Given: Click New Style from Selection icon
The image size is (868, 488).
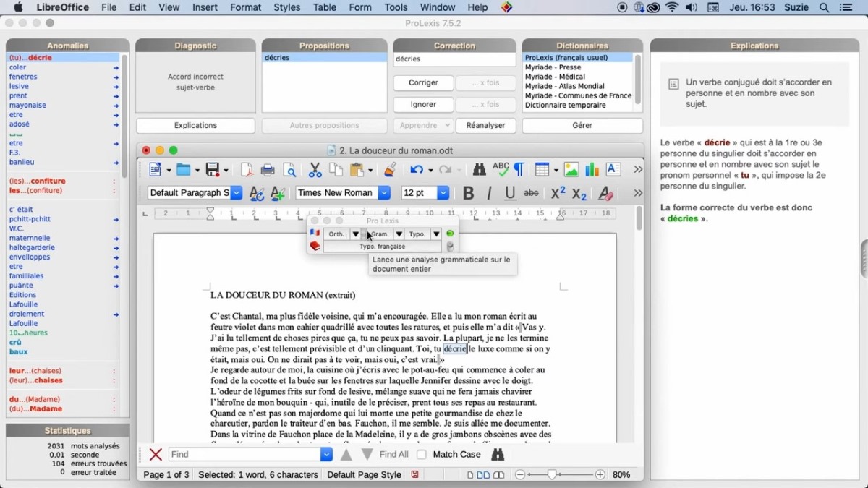Looking at the screenshot, I should 278,193.
